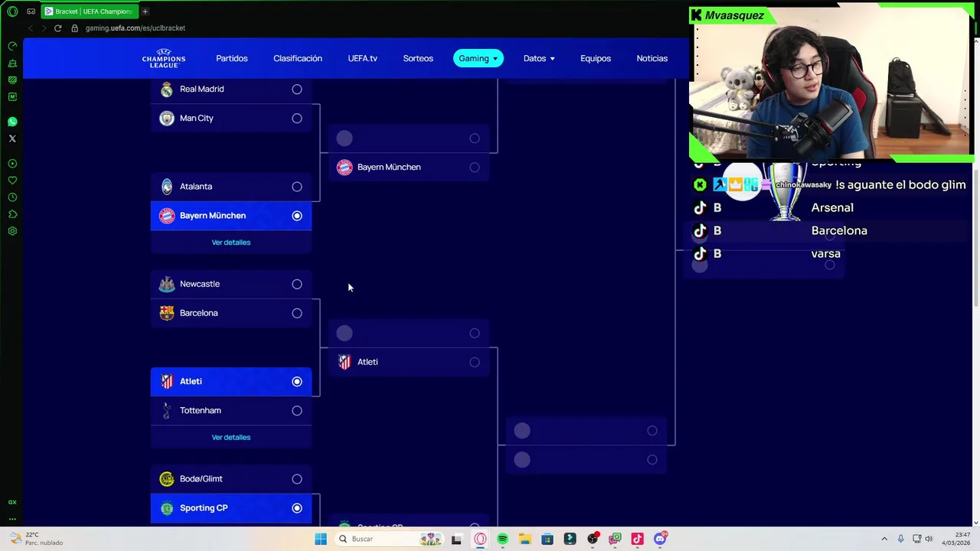Click the Sporting CP selected team row
The width and height of the screenshot is (980, 551).
pyautogui.click(x=231, y=508)
